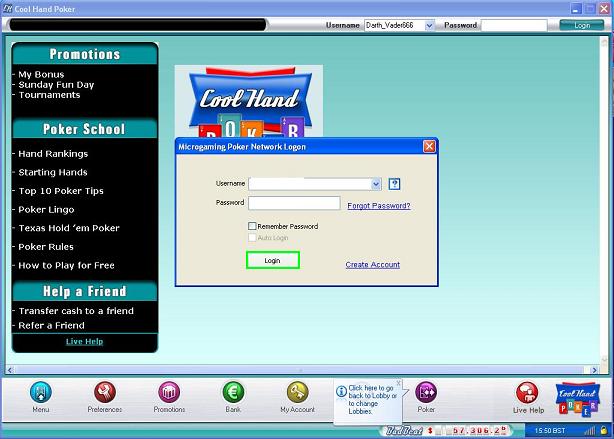Open Poker Rules page
This screenshot has height=439, width=614.
click(46, 247)
